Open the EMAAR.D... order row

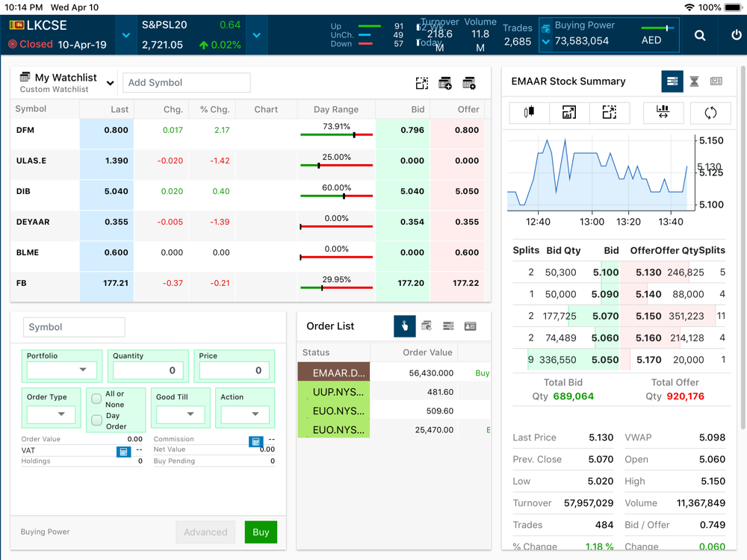coord(394,373)
